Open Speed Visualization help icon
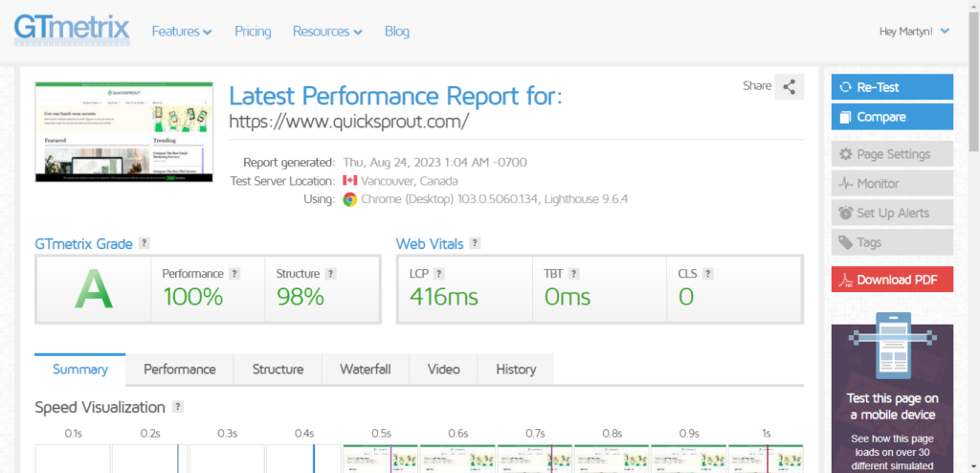The height and width of the screenshot is (473, 980). coord(177,407)
